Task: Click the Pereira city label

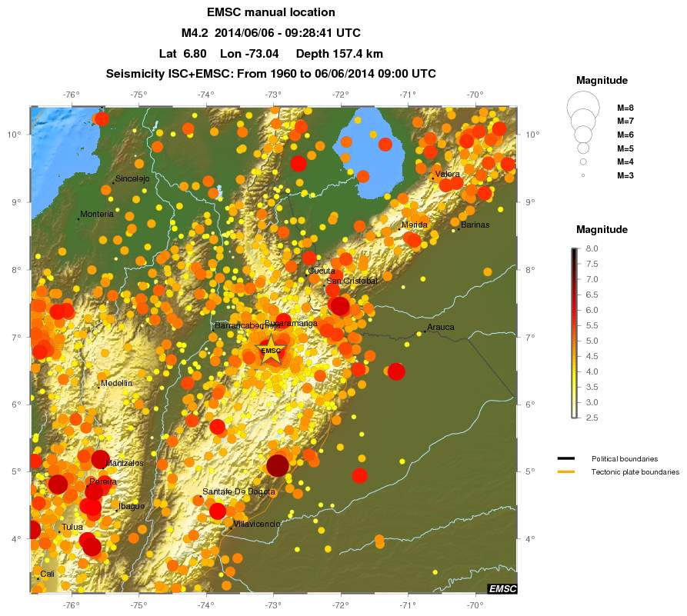Action: click(x=103, y=482)
